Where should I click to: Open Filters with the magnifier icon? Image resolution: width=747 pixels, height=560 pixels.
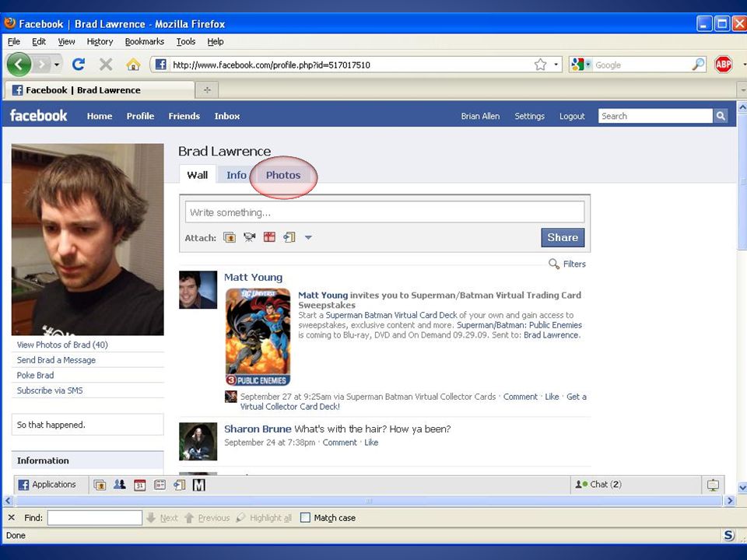click(553, 264)
